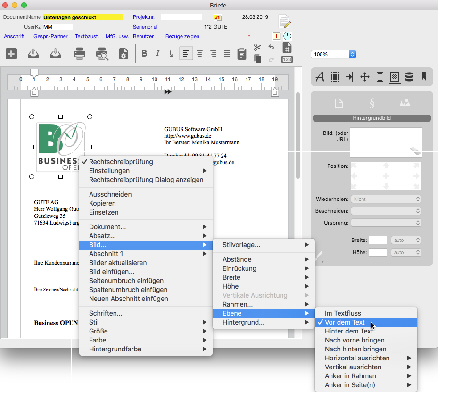Viewport: 453px width, 399px height.
Task: Select the checked 'Vor dem Text' layer option
Action: pyautogui.click(x=366, y=322)
